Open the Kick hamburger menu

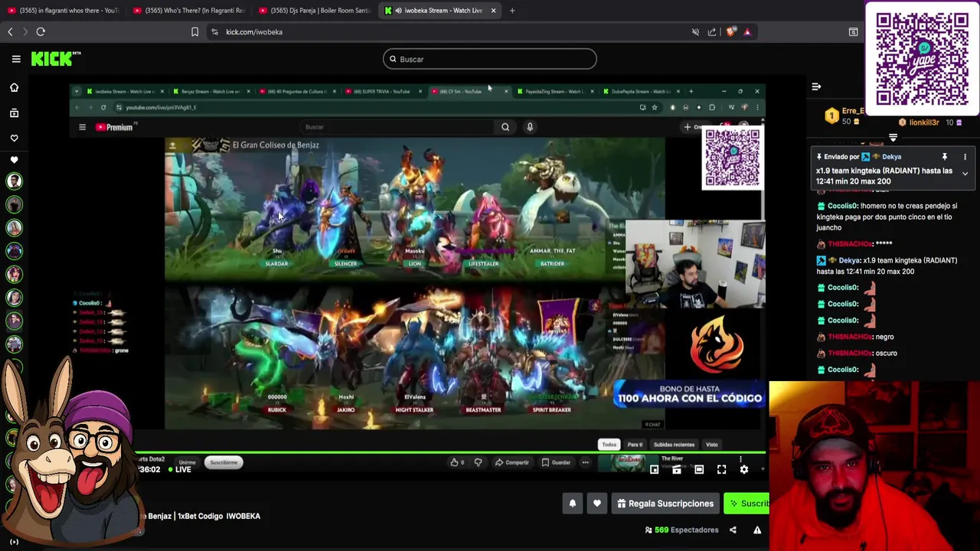(16, 59)
